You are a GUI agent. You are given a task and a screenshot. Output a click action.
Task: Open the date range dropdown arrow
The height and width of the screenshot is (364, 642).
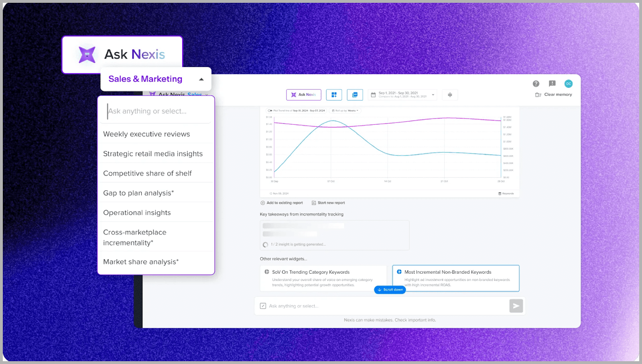[433, 95]
